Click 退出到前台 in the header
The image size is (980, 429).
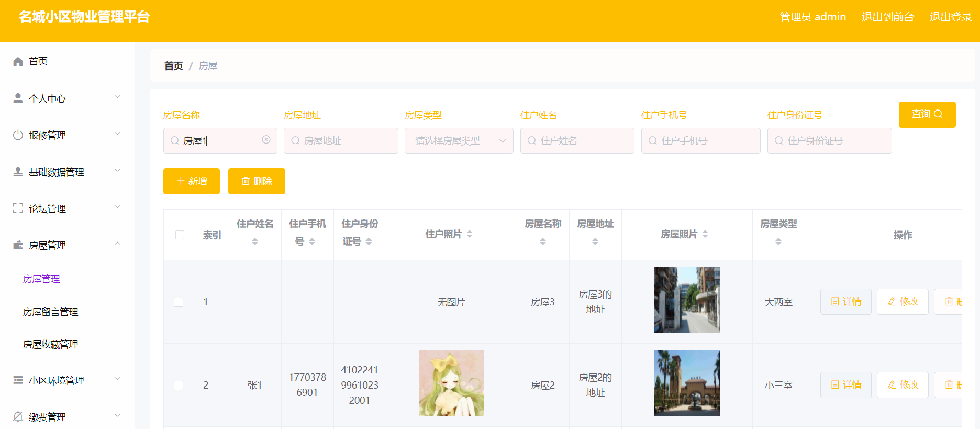[888, 17]
